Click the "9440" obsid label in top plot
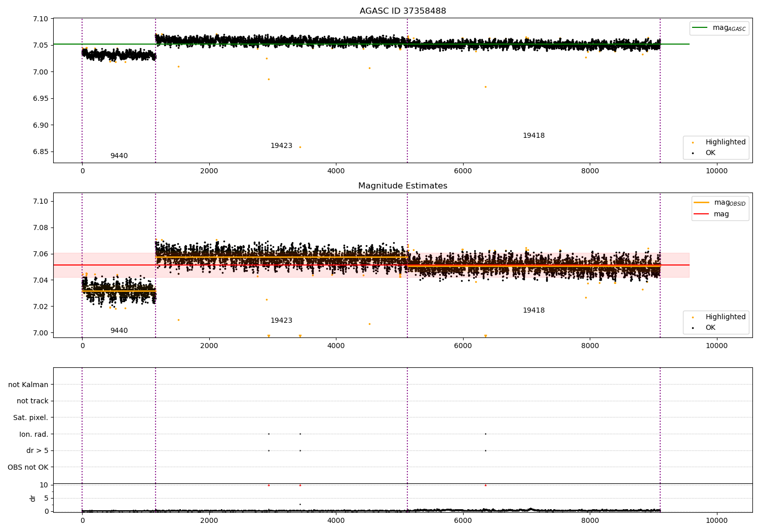 (119, 156)
